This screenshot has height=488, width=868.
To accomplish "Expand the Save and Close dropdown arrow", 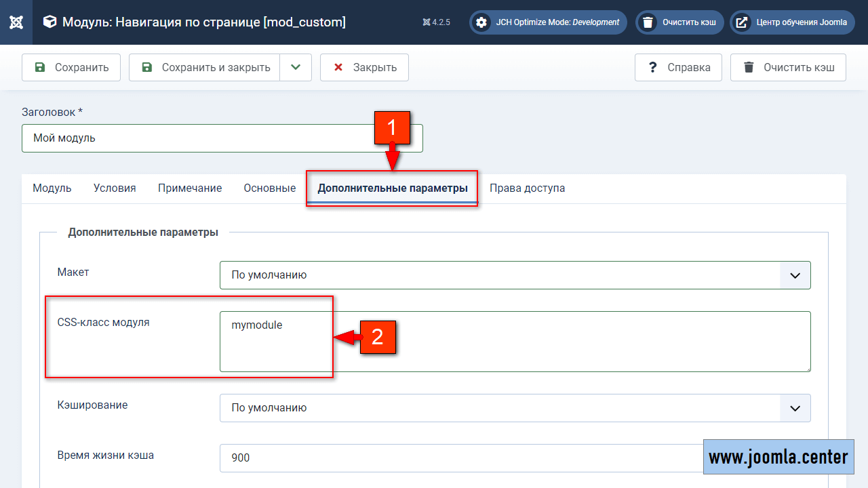I will pos(295,67).
